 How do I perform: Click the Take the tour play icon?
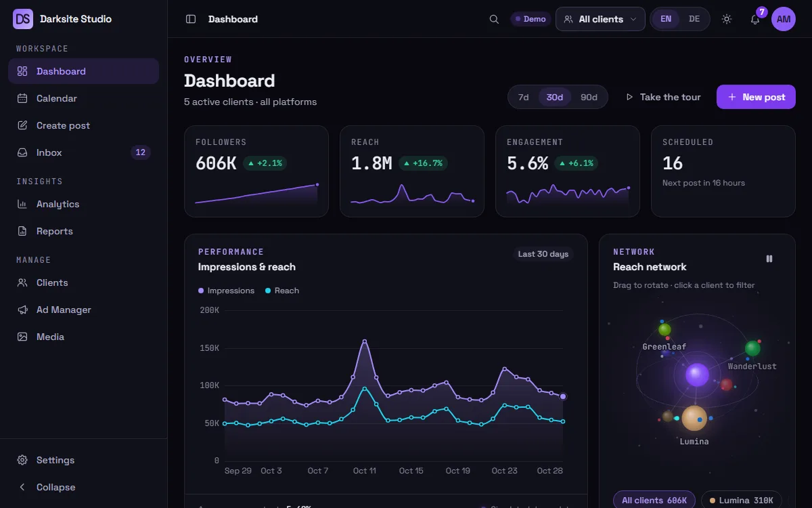coord(629,97)
